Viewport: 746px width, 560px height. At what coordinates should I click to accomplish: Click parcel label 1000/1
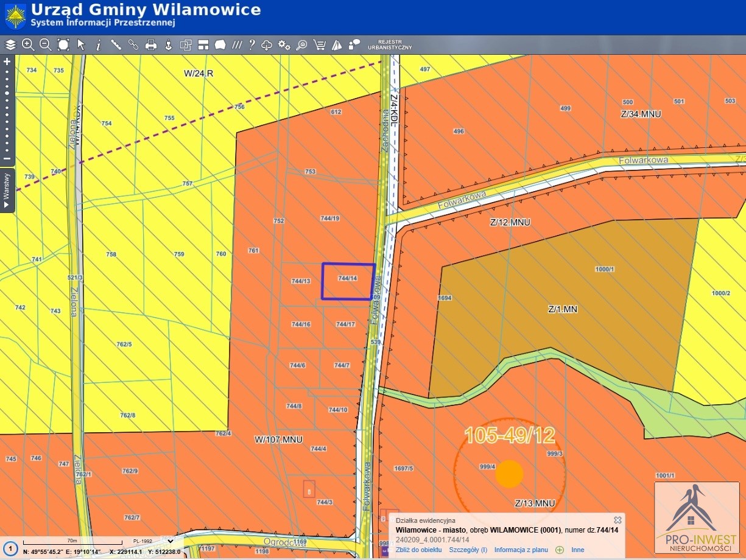pyautogui.click(x=605, y=269)
